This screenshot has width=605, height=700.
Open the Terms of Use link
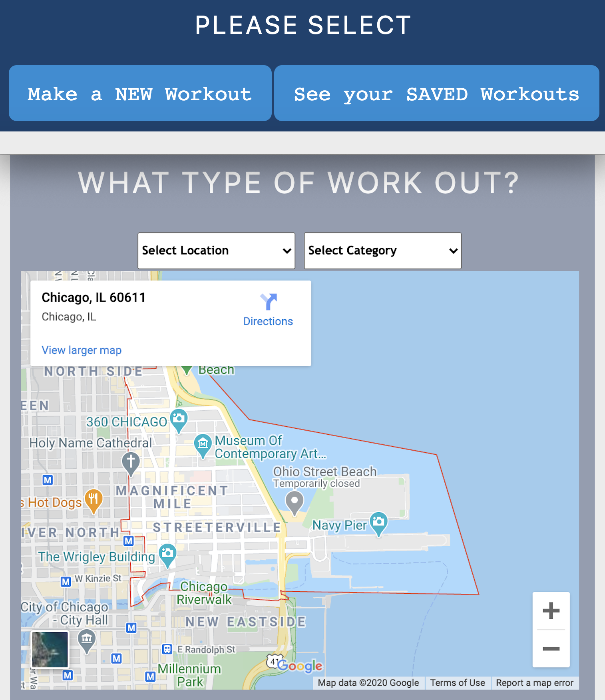458,683
